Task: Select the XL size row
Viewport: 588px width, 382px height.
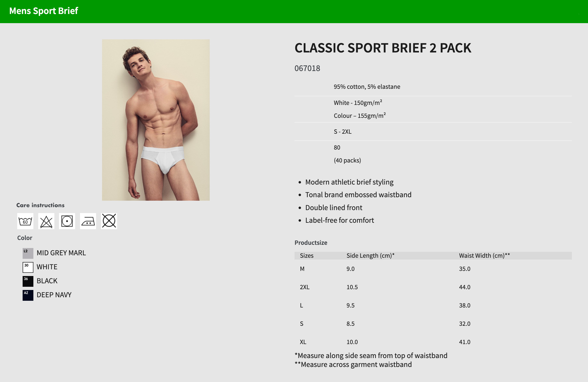Action: [x=433, y=342]
